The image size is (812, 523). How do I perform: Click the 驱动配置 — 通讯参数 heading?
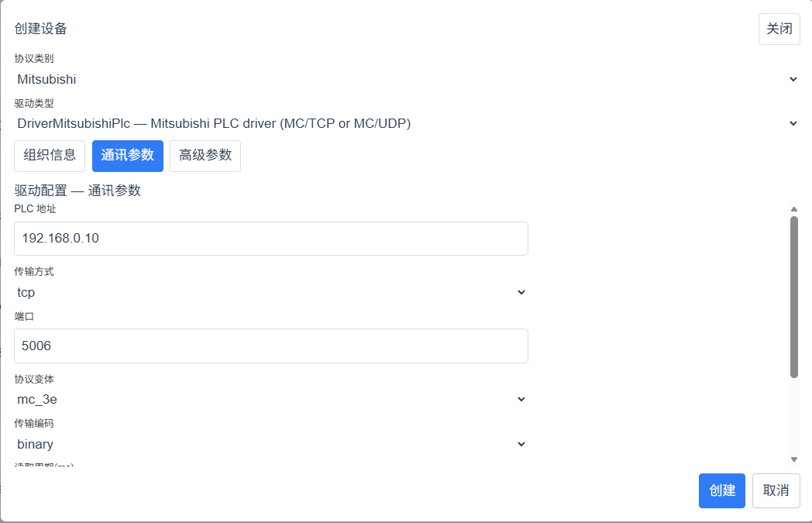77,191
